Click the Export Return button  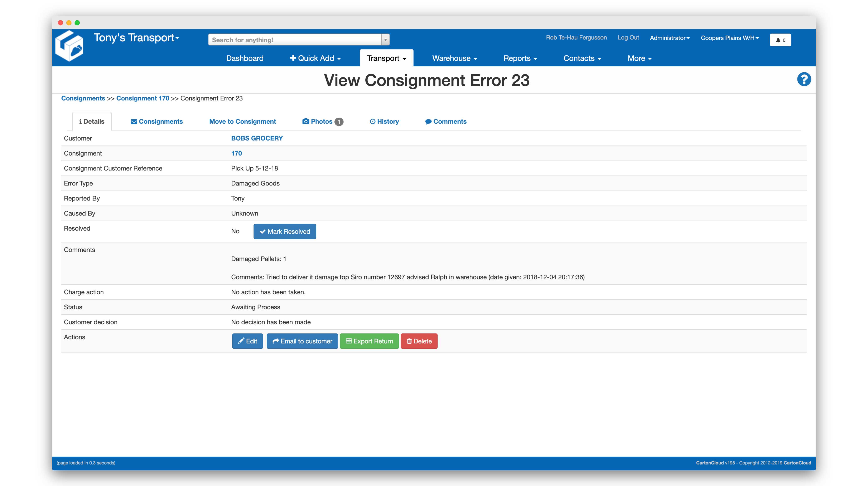click(369, 341)
